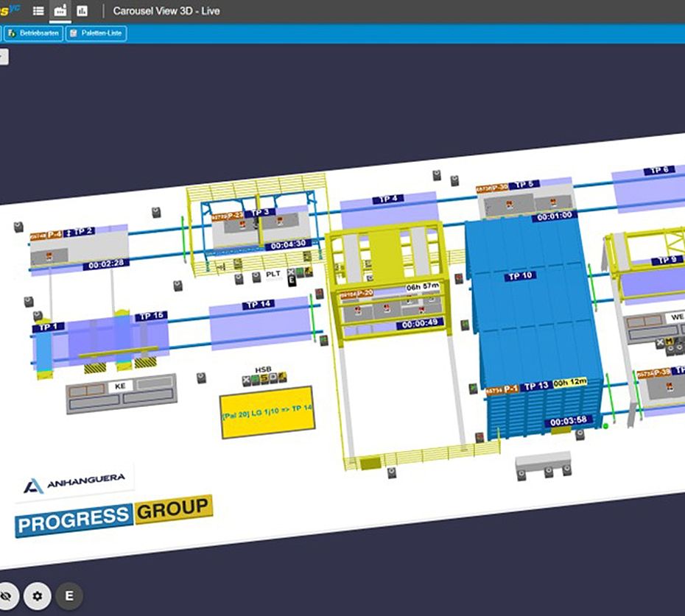The width and height of the screenshot is (685, 616).
Task: Select the TP 13 station label
Action: [535, 386]
